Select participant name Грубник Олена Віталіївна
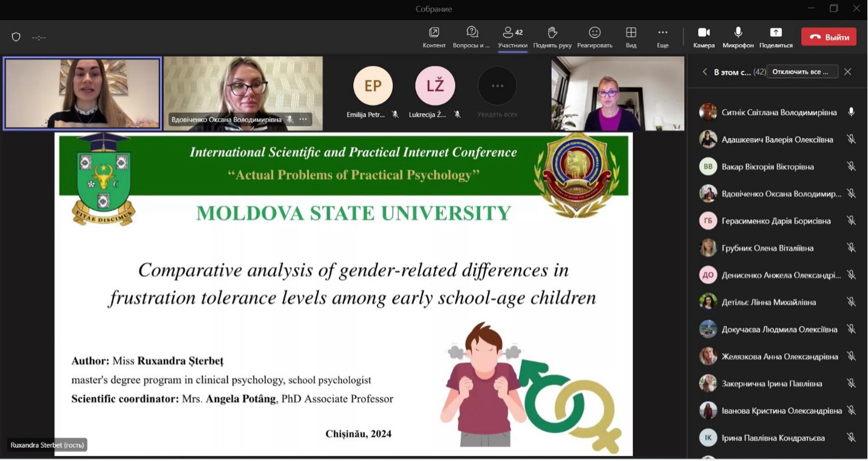 pyautogui.click(x=768, y=247)
